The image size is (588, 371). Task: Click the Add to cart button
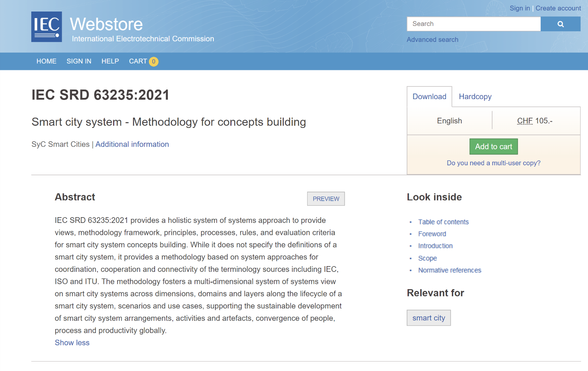point(493,146)
